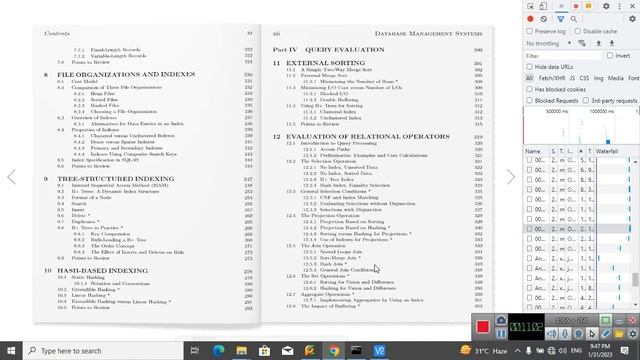Open network conditions wifi icon
640x360 pixels.
(x=582, y=43)
